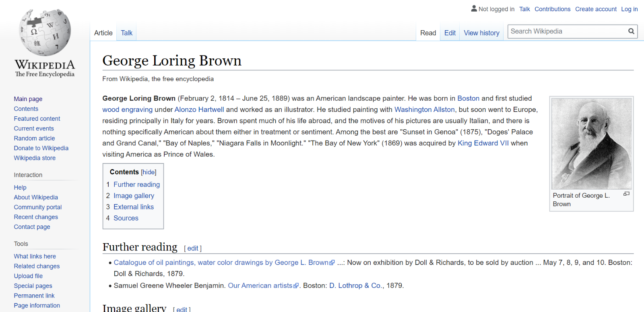Open the Alonzo Hartwell link
644x312 pixels.
[x=199, y=110]
